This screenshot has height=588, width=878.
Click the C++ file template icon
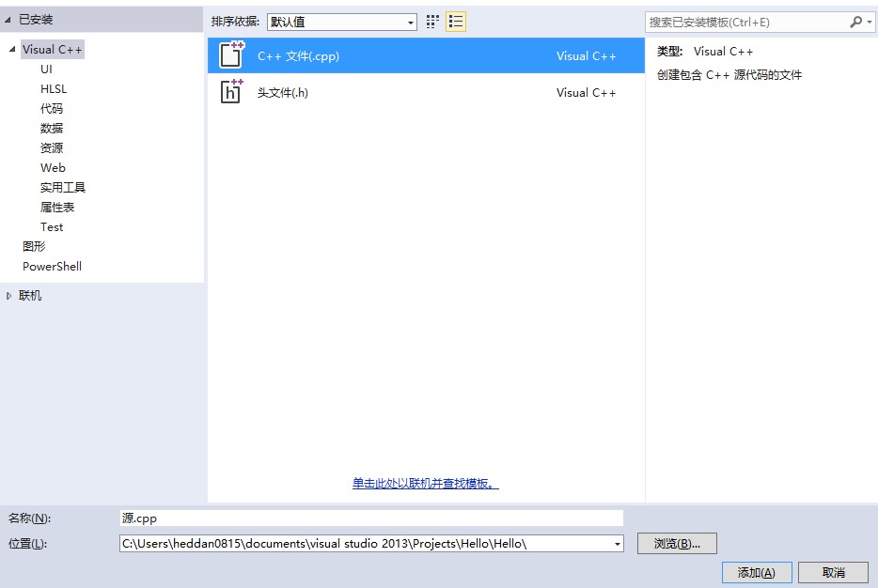(x=231, y=54)
